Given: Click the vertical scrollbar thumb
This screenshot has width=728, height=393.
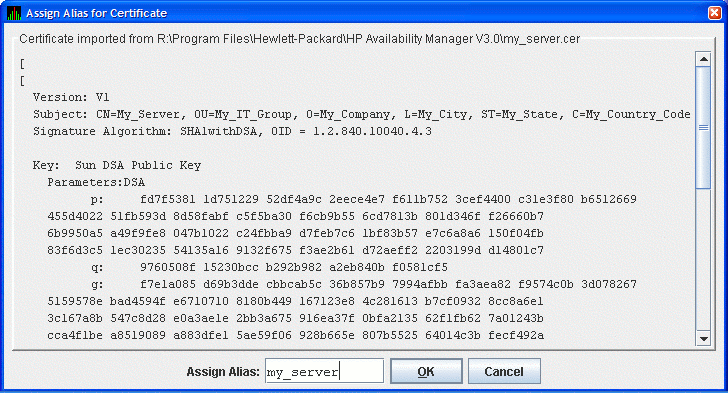Looking at the screenshot, I should 704,128.
